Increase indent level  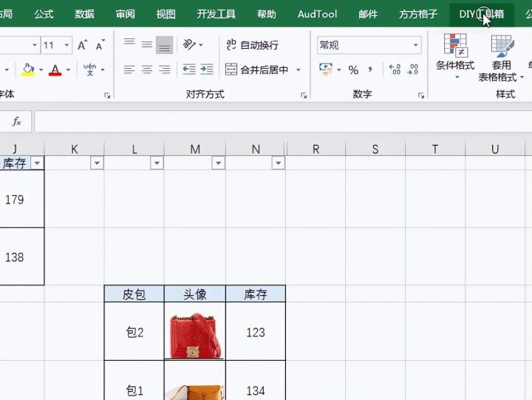207,70
